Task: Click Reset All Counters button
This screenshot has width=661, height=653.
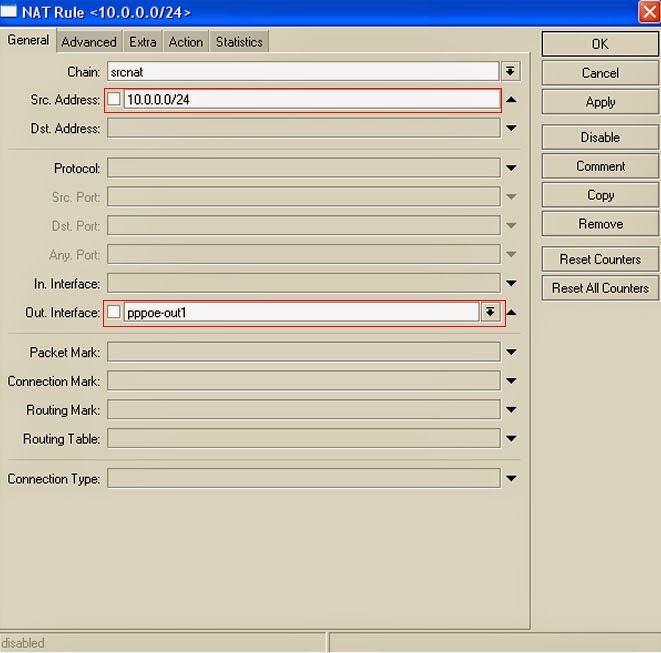Action: [x=600, y=288]
